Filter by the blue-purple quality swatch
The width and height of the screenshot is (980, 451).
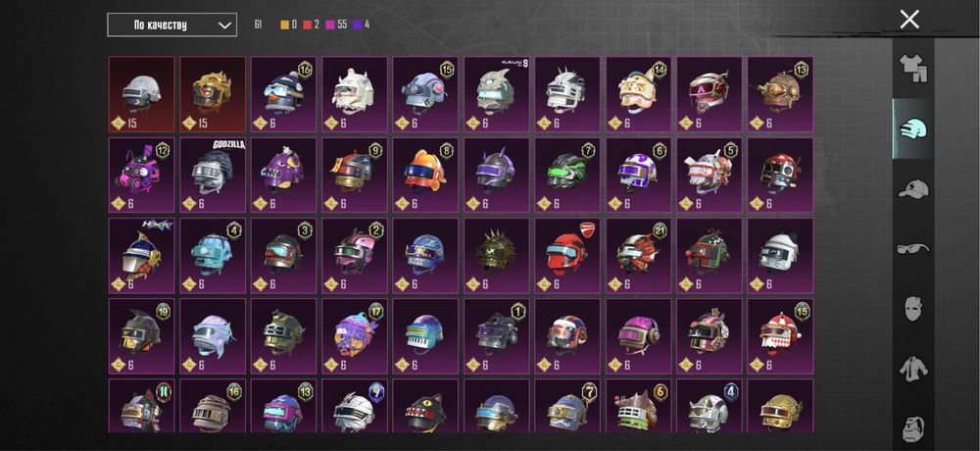(358, 25)
